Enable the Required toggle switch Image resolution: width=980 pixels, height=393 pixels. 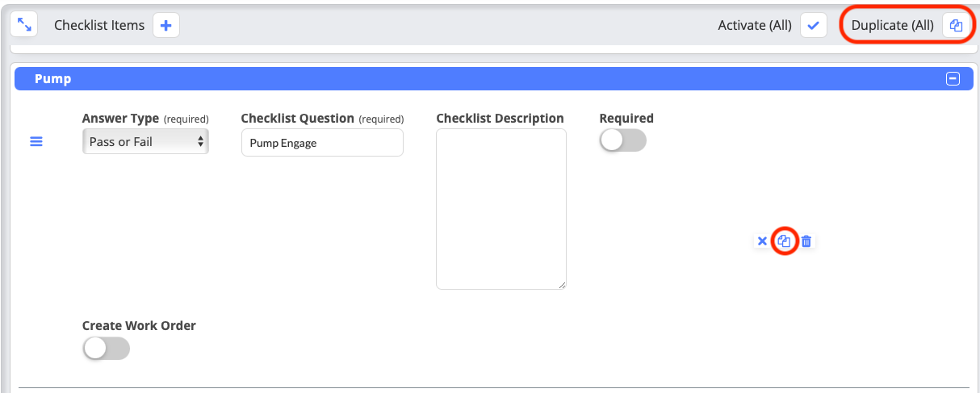(x=622, y=140)
